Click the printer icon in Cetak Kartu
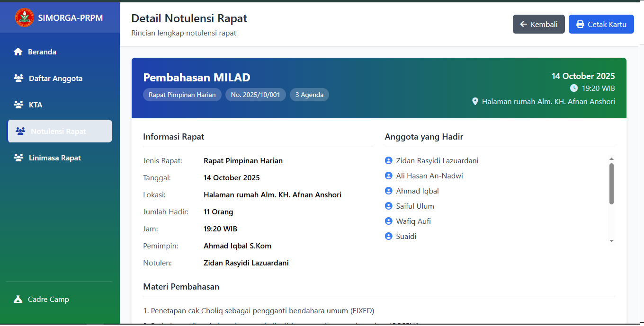The height and width of the screenshot is (326, 644). [580, 25]
